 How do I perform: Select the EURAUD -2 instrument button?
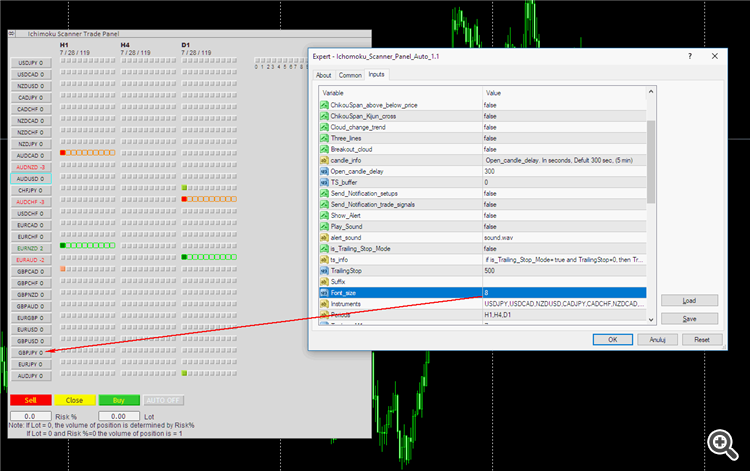pyautogui.click(x=31, y=260)
